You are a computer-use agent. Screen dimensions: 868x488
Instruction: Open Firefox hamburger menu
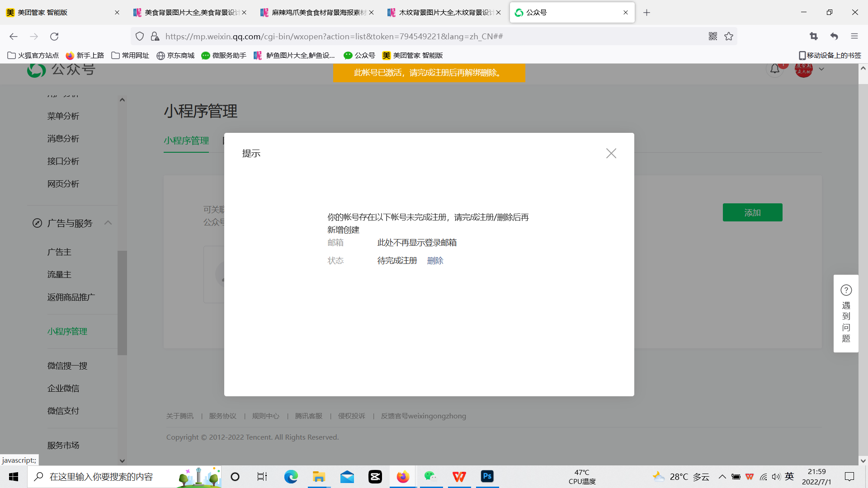tap(854, 37)
